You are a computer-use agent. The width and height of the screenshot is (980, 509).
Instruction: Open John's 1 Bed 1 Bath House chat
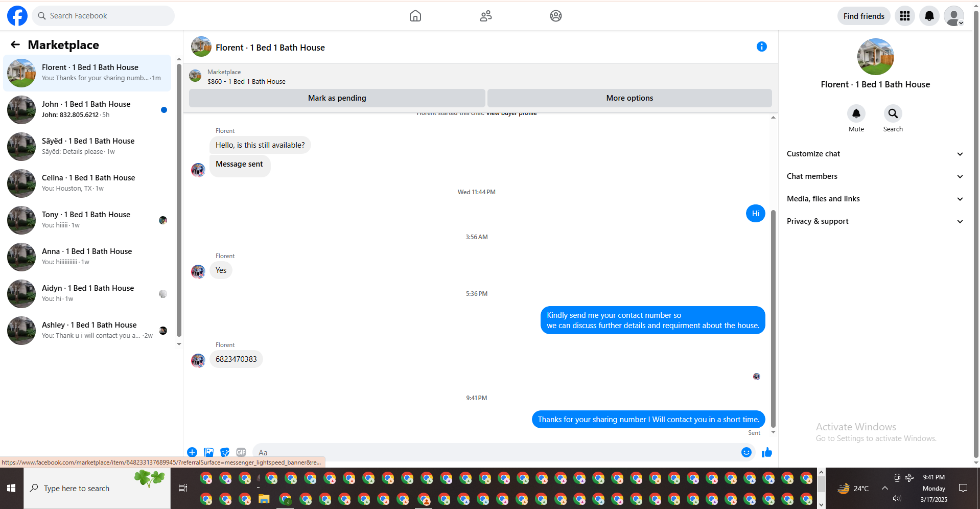pos(87,110)
